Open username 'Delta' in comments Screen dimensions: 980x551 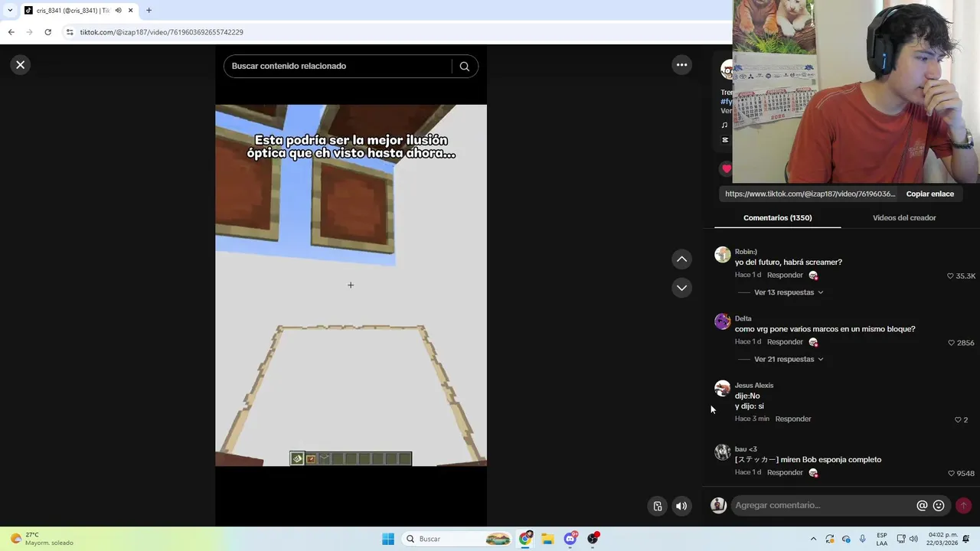(x=743, y=318)
